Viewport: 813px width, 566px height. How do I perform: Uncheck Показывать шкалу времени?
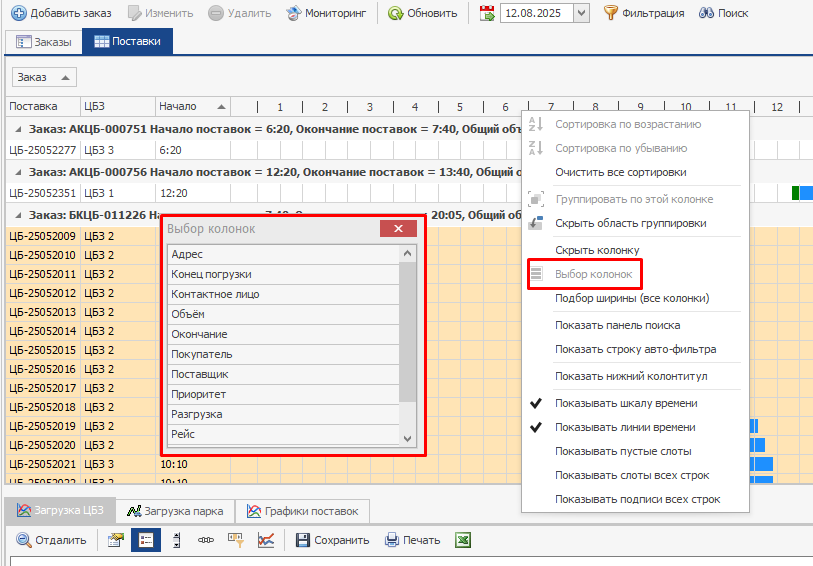[x=626, y=403]
